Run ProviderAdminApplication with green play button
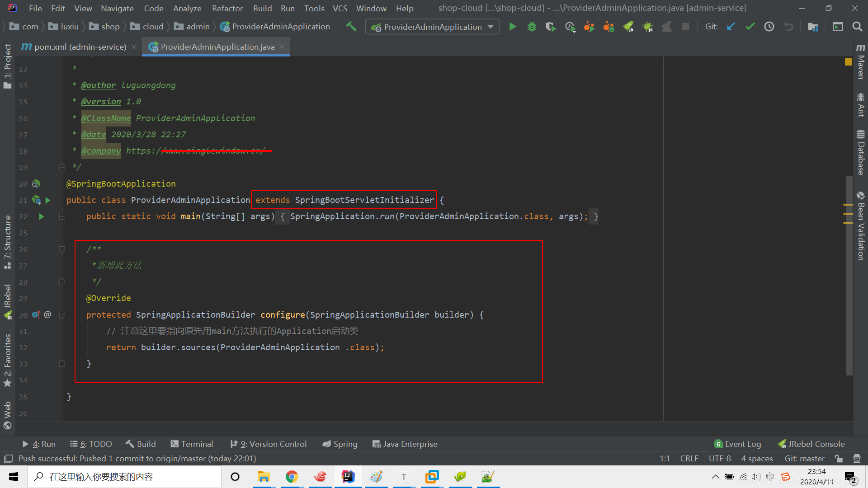This screenshot has width=868, height=488. pyautogui.click(x=513, y=27)
